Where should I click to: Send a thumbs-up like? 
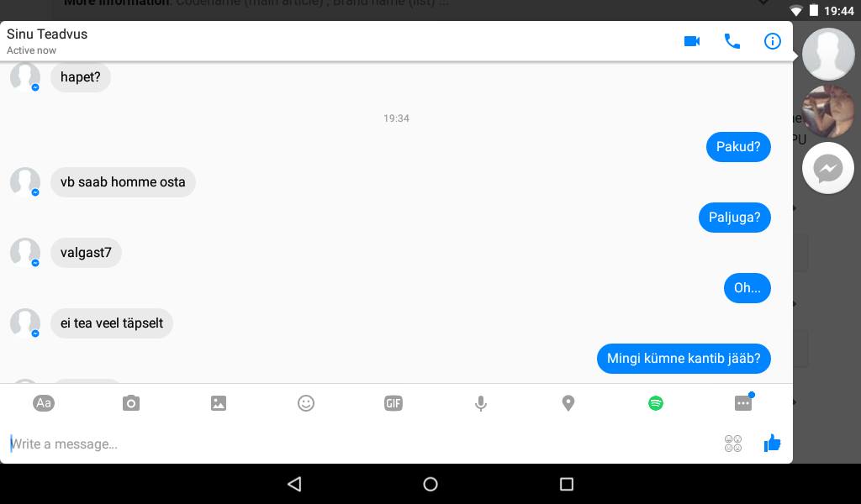pos(772,444)
